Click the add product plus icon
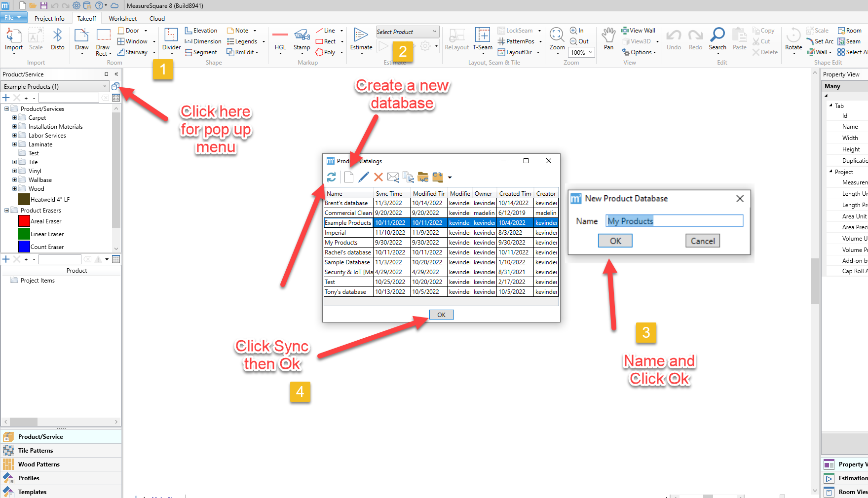Screen dimensions: 868x498 (6, 98)
